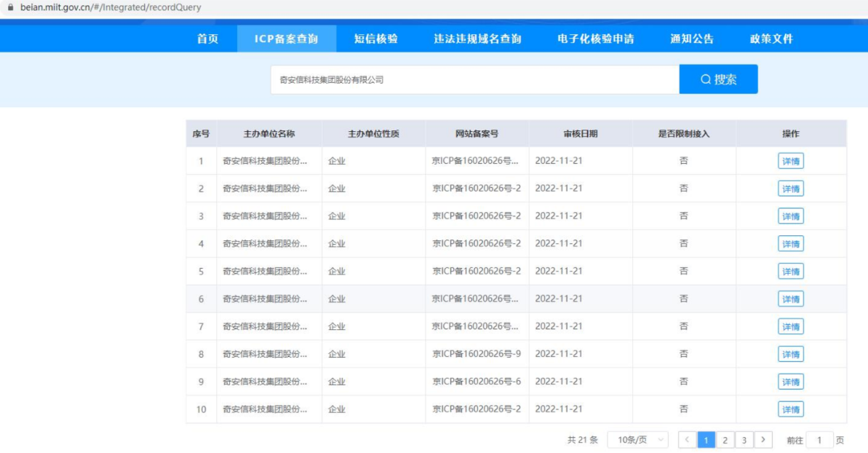Open the 通知公告 navigation item

pos(692,39)
